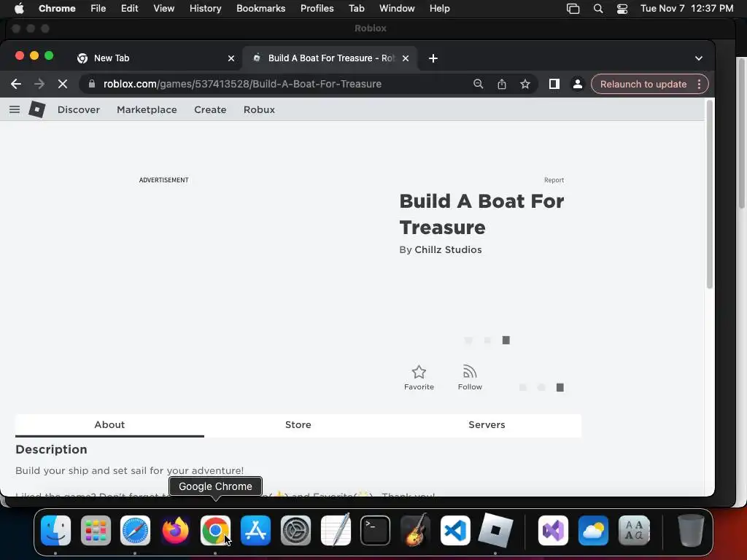Open System Settings from the Dock
The image size is (747, 560).
(295, 530)
